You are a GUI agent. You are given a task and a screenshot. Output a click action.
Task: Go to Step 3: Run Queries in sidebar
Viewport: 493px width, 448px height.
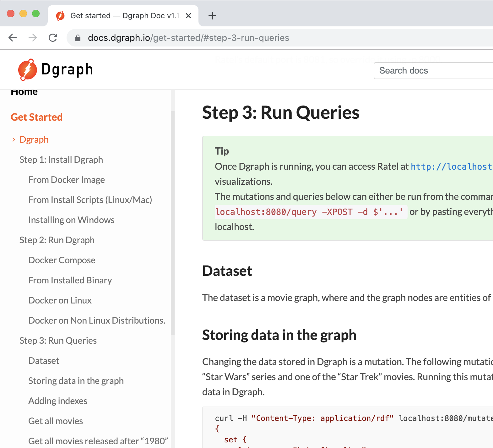pos(58,341)
